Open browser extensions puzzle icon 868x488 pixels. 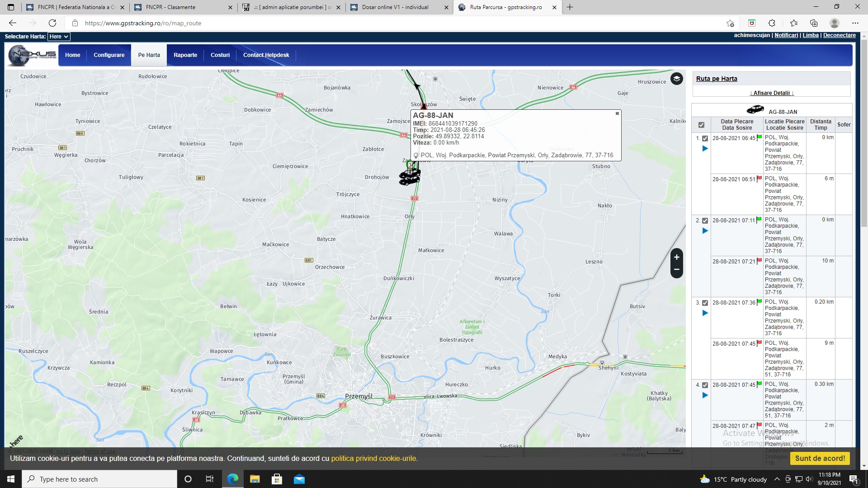(772, 23)
